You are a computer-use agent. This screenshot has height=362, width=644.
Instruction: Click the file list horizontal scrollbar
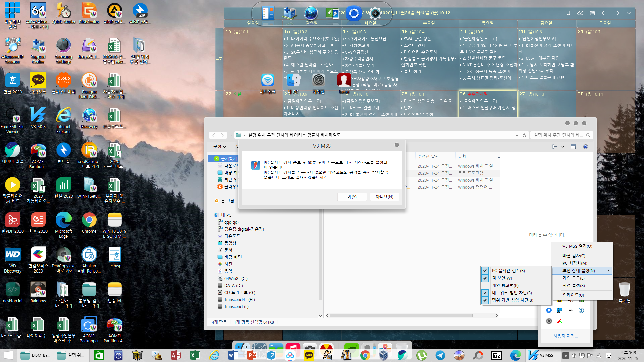click(x=401, y=315)
